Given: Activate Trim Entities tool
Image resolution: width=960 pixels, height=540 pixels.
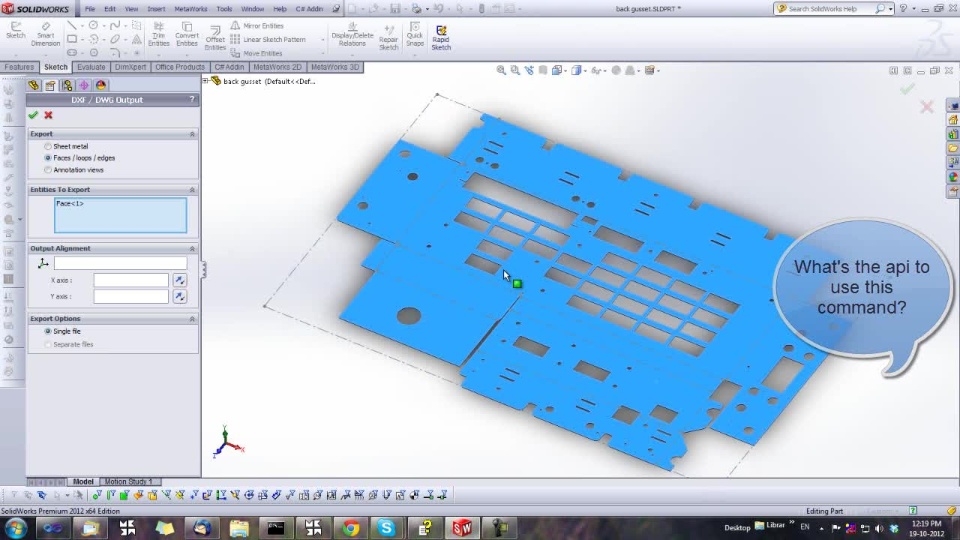Looking at the screenshot, I should point(159,34).
